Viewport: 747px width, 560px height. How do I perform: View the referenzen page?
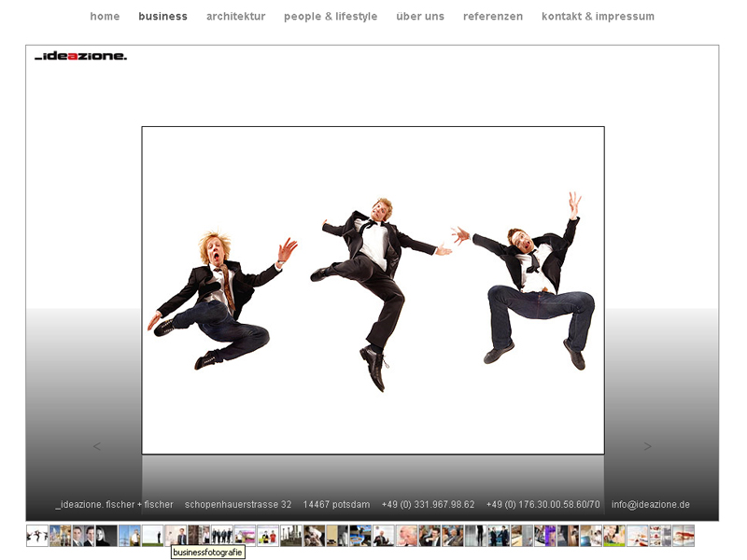click(x=493, y=16)
